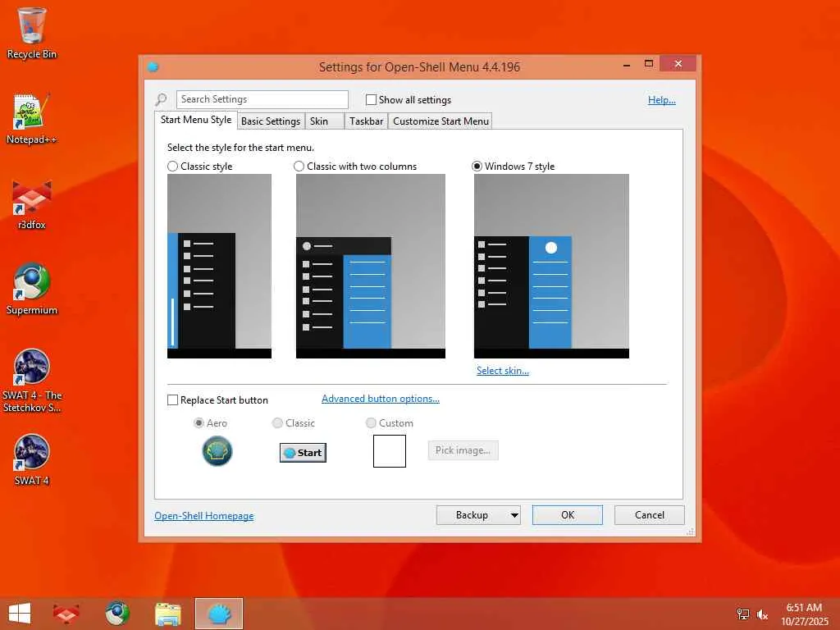Click the OK button
The height and width of the screenshot is (630, 840).
568,515
